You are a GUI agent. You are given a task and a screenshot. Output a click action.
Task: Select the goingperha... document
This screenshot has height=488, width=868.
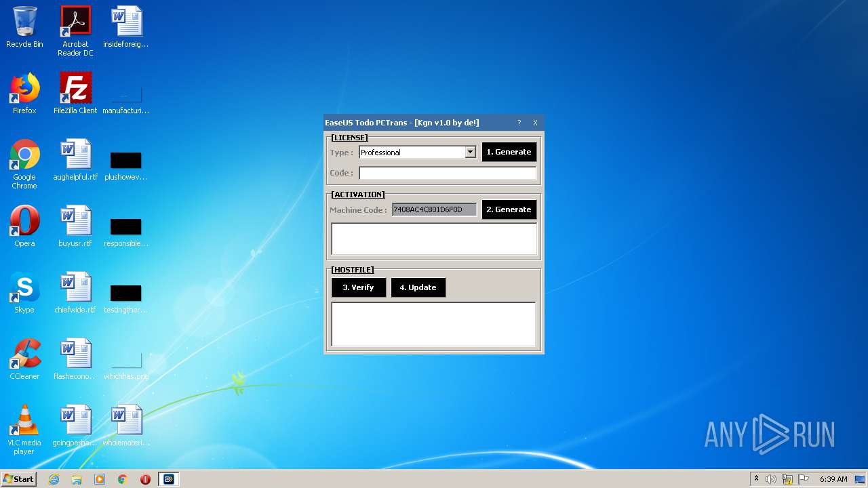tap(75, 426)
